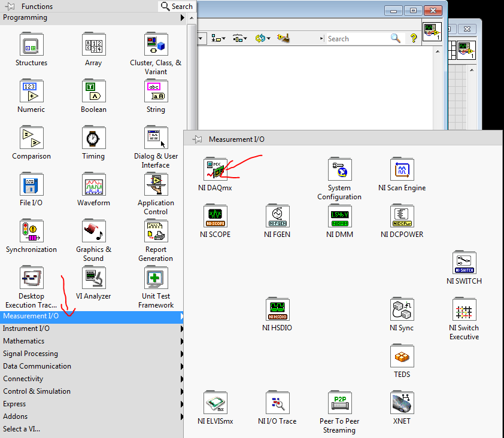Image resolution: width=504 pixels, height=438 pixels.
Task: Open the NI ELVISmx subpalette
Action: pyautogui.click(x=215, y=402)
